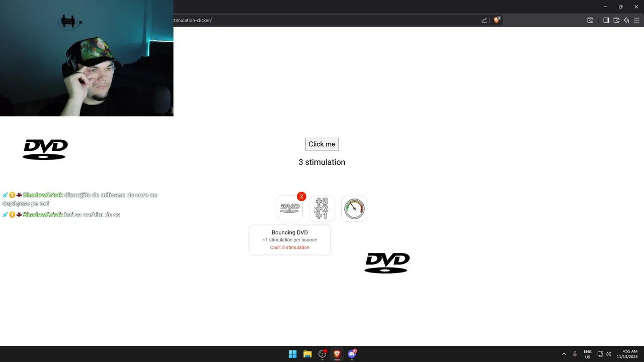The height and width of the screenshot is (362, 644).
Task: Click the microphone tray icon
Action: click(x=575, y=354)
